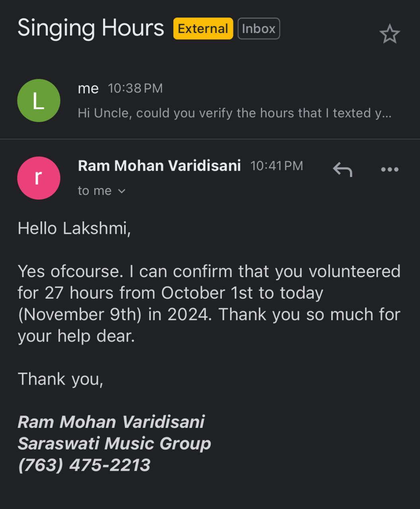
Task: Click the yellow External label
Action: pos(203,29)
